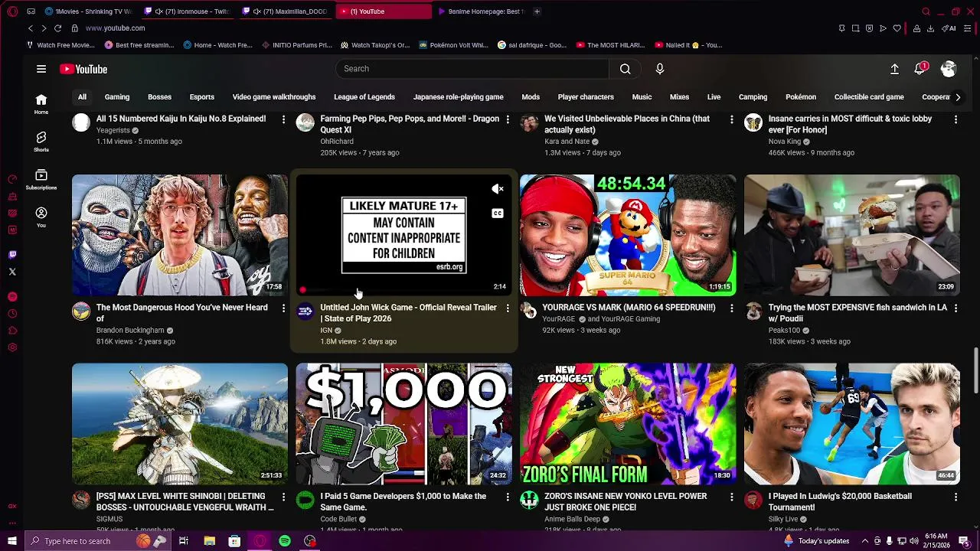Open settings gear in Opera sidebar

[x=12, y=347]
